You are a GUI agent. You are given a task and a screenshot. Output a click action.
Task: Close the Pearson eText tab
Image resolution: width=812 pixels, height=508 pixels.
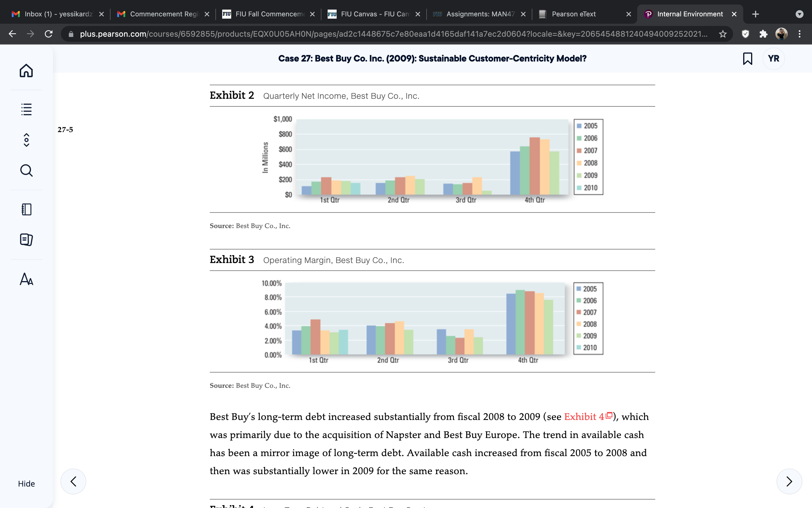pos(629,14)
